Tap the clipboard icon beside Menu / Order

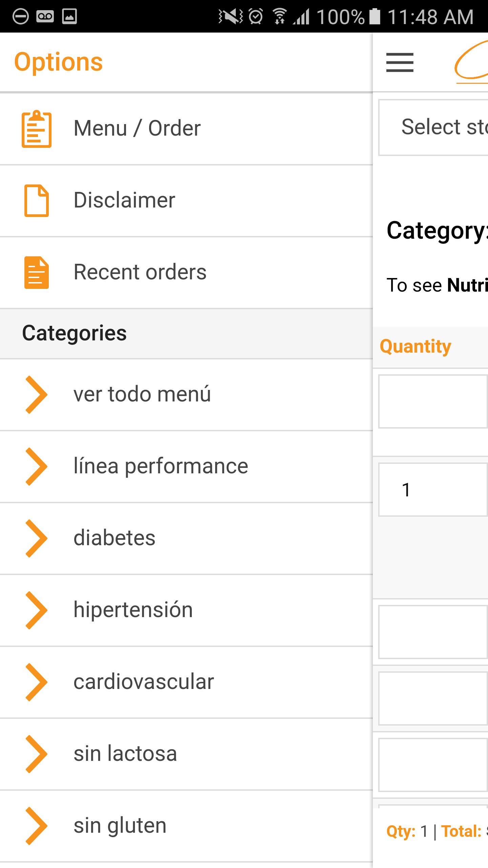(37, 129)
